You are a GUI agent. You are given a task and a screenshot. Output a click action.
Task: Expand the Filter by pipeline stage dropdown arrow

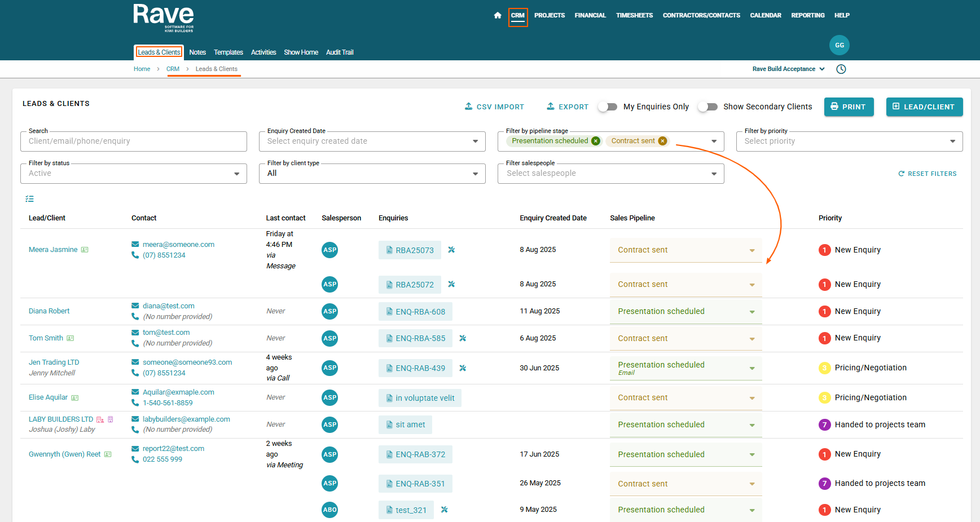(x=714, y=141)
